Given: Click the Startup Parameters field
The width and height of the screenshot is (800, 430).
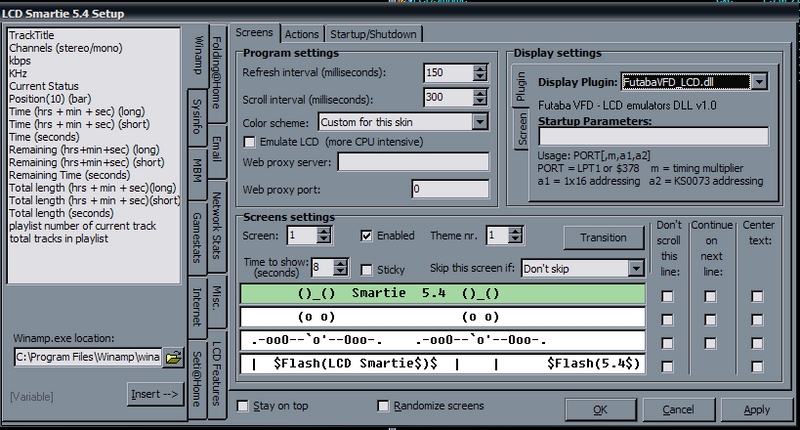Looking at the screenshot, I should [x=654, y=137].
